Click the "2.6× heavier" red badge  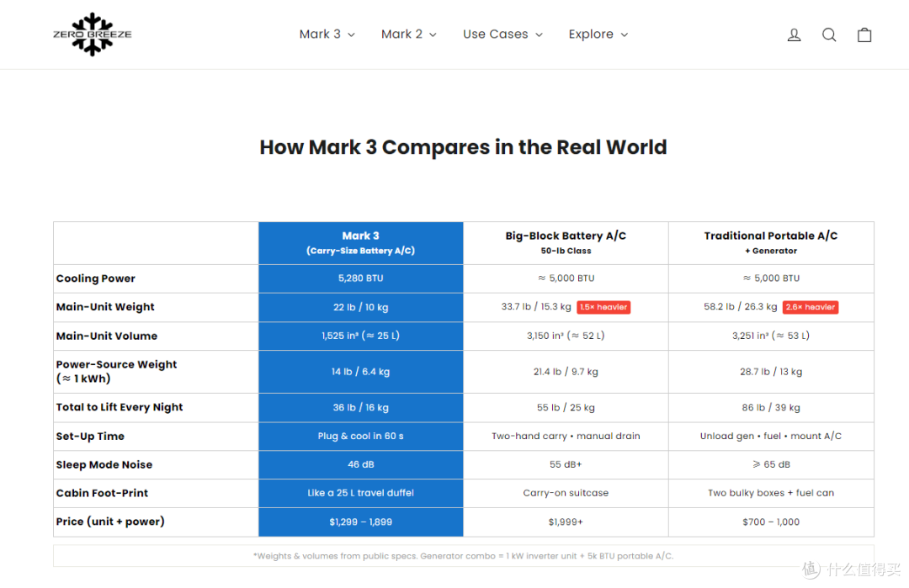click(811, 307)
